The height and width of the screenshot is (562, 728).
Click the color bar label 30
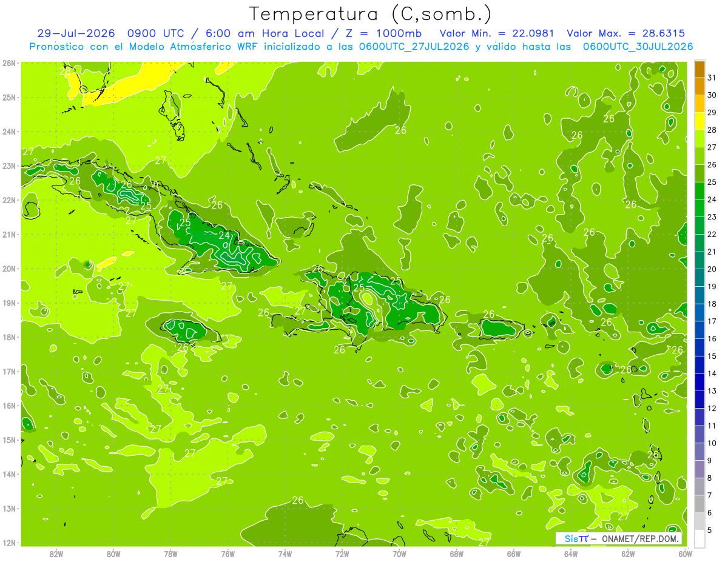tap(712, 95)
